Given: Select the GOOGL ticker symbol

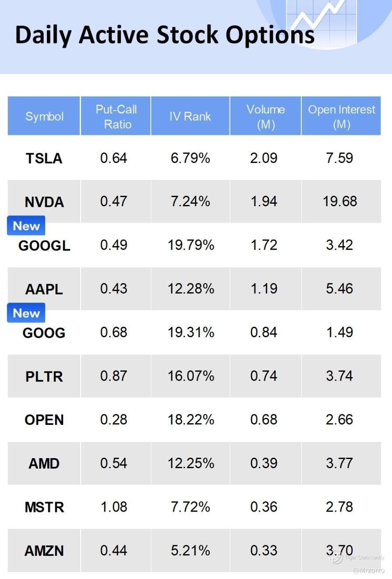Looking at the screenshot, I should (44, 246).
